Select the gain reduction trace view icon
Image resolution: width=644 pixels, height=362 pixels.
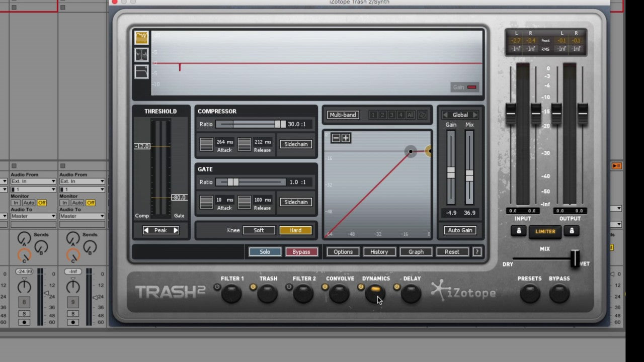(x=141, y=37)
